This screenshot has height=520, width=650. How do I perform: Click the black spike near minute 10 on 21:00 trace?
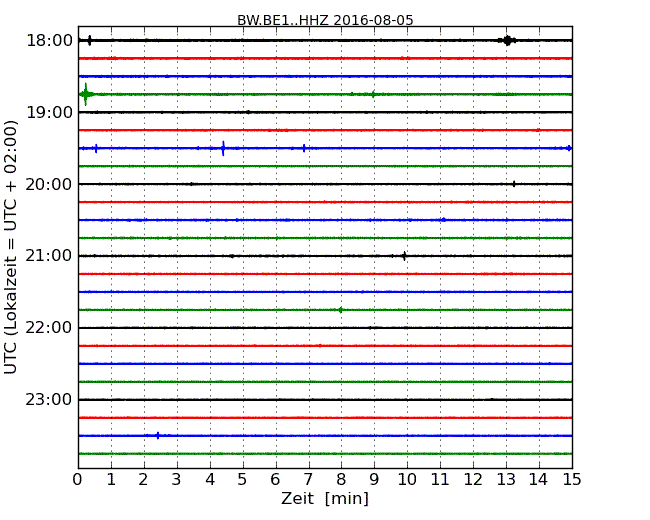[x=404, y=256]
